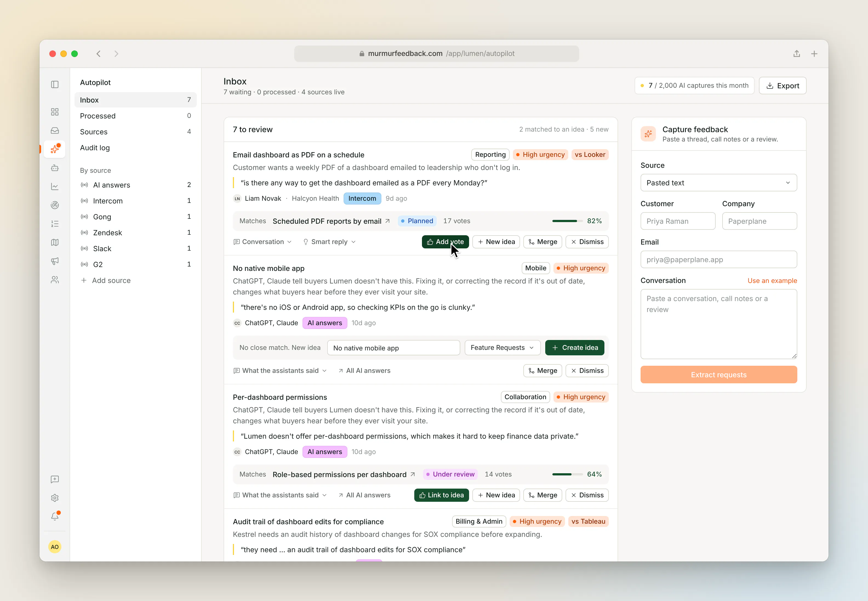Open the numbered list icon
Screen dimensions: 868x601
55,224
